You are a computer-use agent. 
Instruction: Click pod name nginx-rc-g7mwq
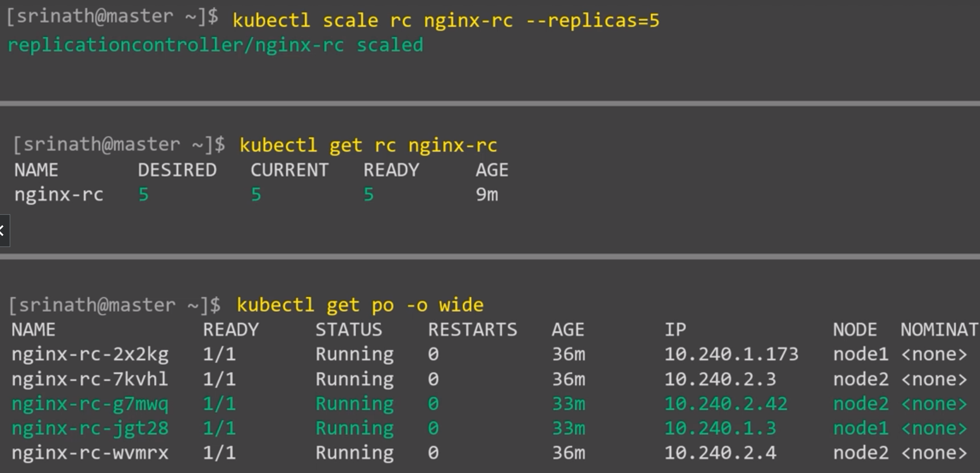click(x=90, y=405)
